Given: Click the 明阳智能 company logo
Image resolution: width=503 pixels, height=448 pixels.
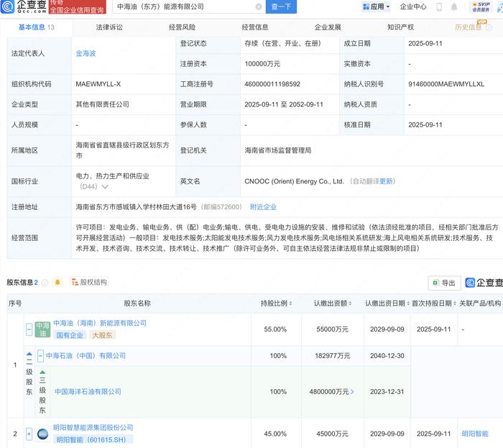Looking at the screenshot, I should point(42,434).
